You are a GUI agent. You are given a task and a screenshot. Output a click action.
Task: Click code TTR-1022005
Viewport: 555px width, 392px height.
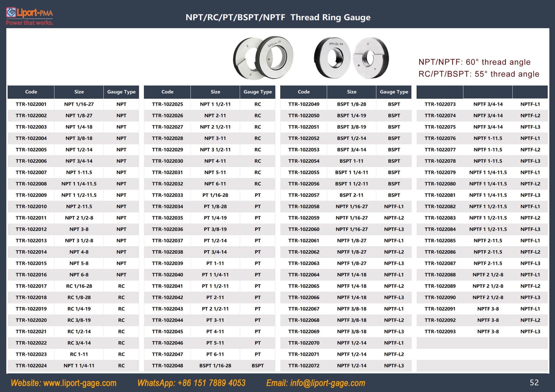31,149
